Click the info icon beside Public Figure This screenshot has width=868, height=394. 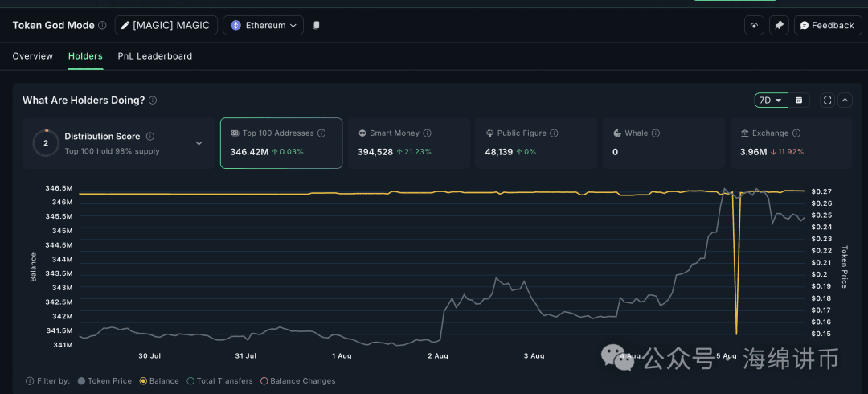click(554, 133)
